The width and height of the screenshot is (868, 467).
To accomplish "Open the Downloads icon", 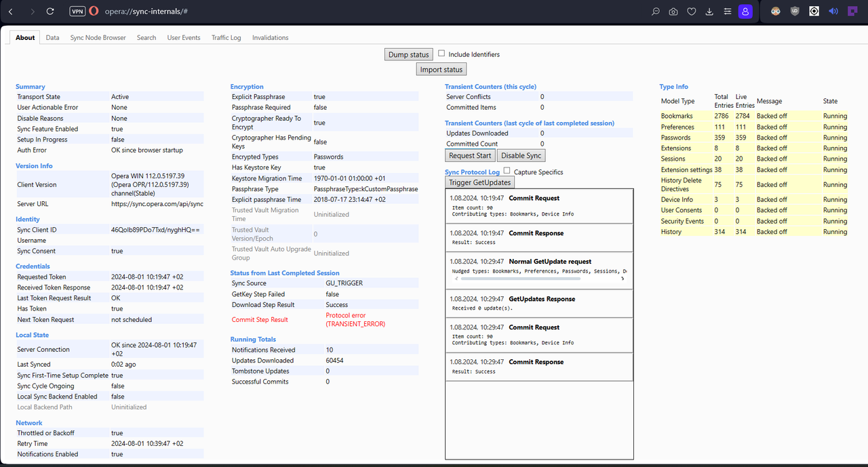I will click(709, 12).
